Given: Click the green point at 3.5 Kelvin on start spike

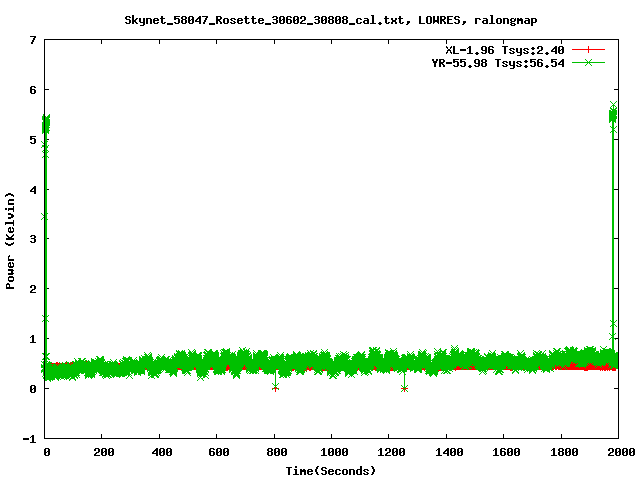Looking at the screenshot, I should coord(44,217).
